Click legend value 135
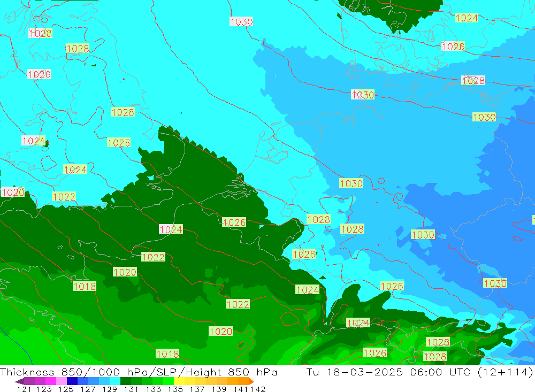Screen dimensions: 535x392 [x=175, y=389]
